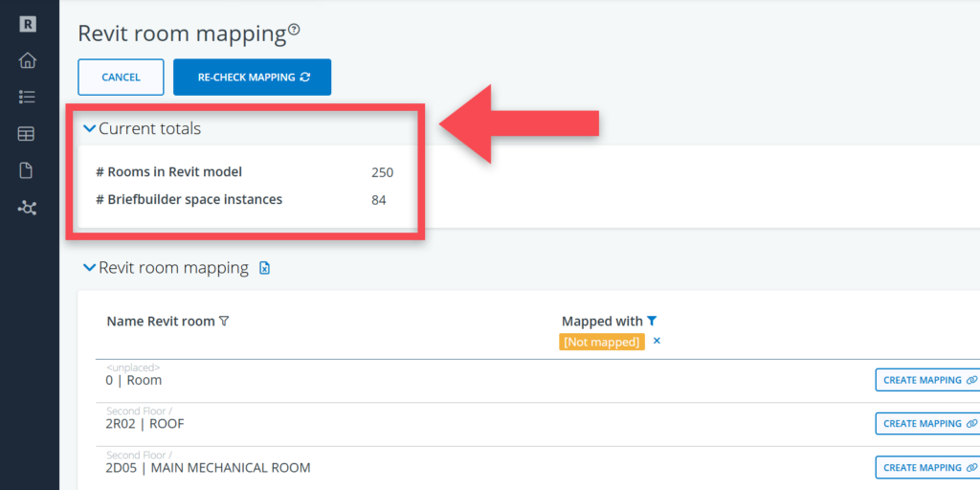The image size is (980, 490).
Task: Export Revit room mapping to Excel
Action: click(x=265, y=268)
